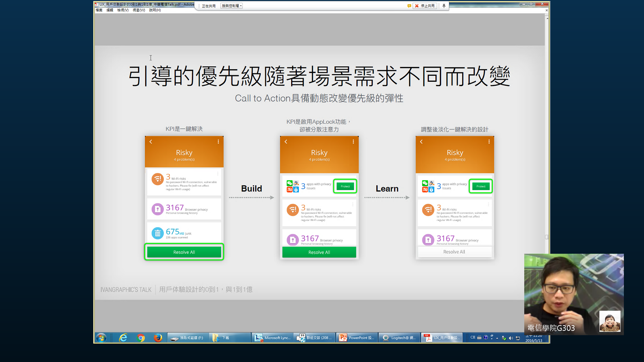Open the 說明(H) menu
The width and height of the screenshot is (644, 362).
(155, 10)
